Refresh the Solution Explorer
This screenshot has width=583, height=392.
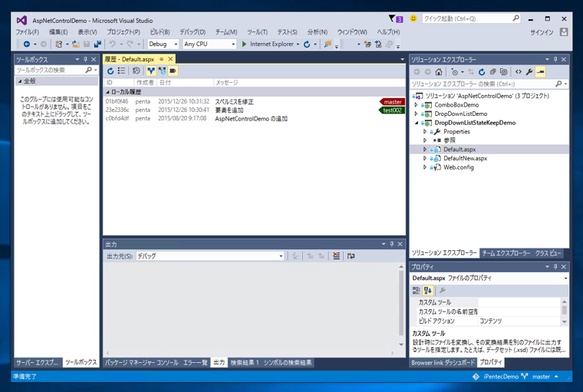482,72
